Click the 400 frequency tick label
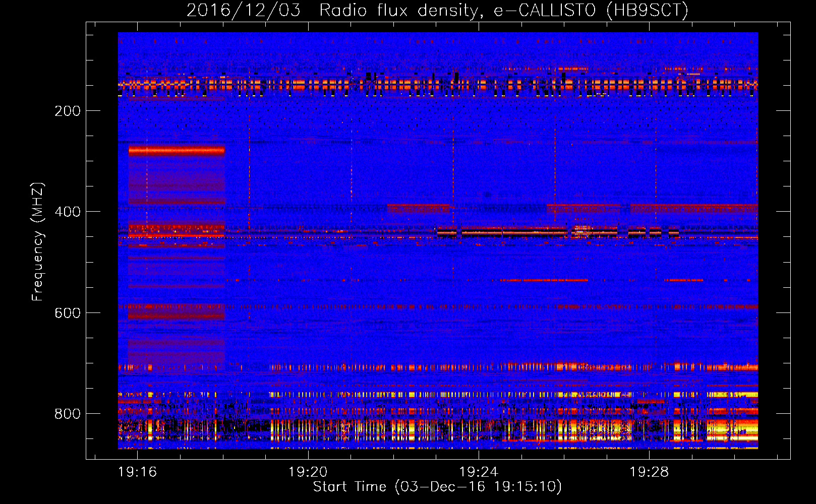This screenshot has width=816, height=504. click(68, 212)
